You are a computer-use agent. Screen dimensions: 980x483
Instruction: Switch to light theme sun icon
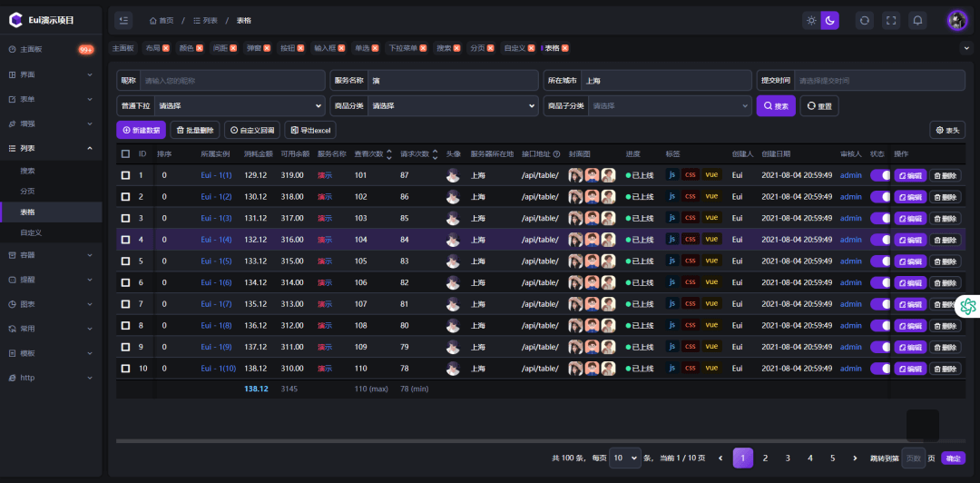811,21
